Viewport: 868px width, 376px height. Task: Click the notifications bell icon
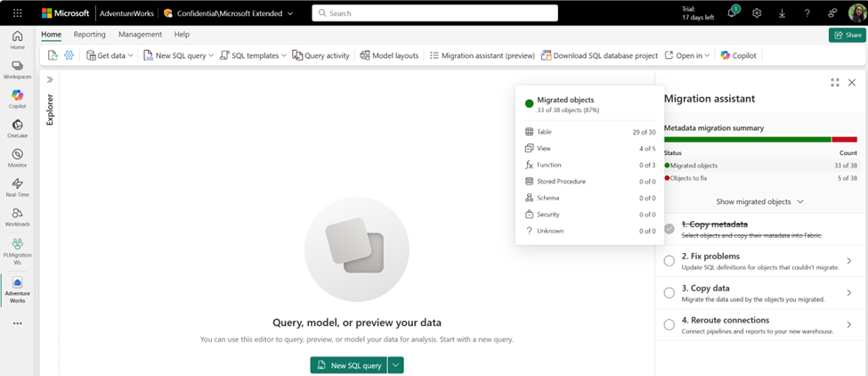point(732,13)
